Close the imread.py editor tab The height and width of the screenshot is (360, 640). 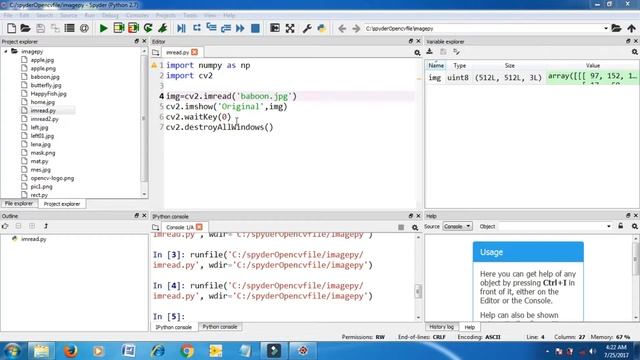[195, 52]
